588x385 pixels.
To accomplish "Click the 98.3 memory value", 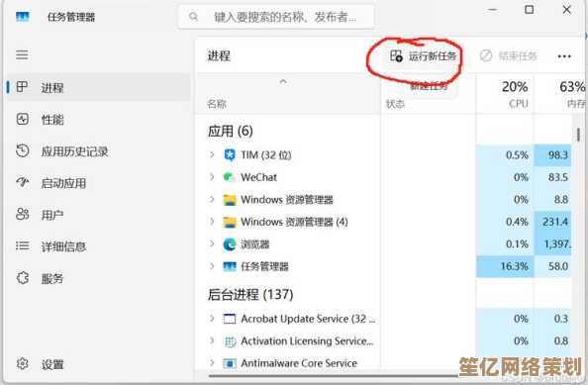I will click(x=558, y=154).
